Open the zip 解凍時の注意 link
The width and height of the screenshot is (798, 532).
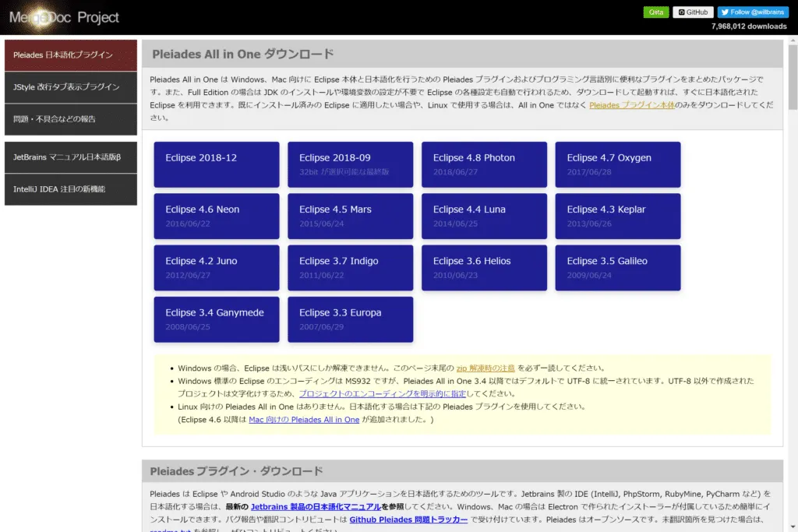pyautogui.click(x=486, y=368)
